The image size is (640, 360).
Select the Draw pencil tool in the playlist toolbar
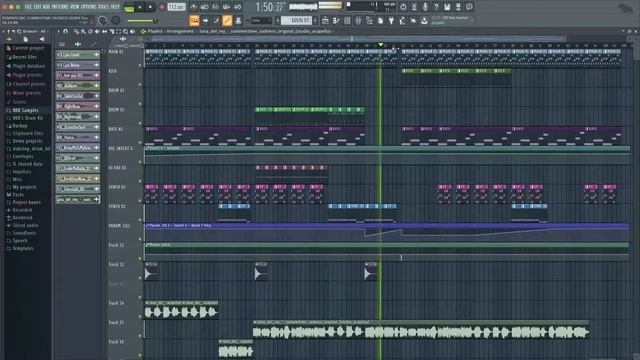coord(76,31)
